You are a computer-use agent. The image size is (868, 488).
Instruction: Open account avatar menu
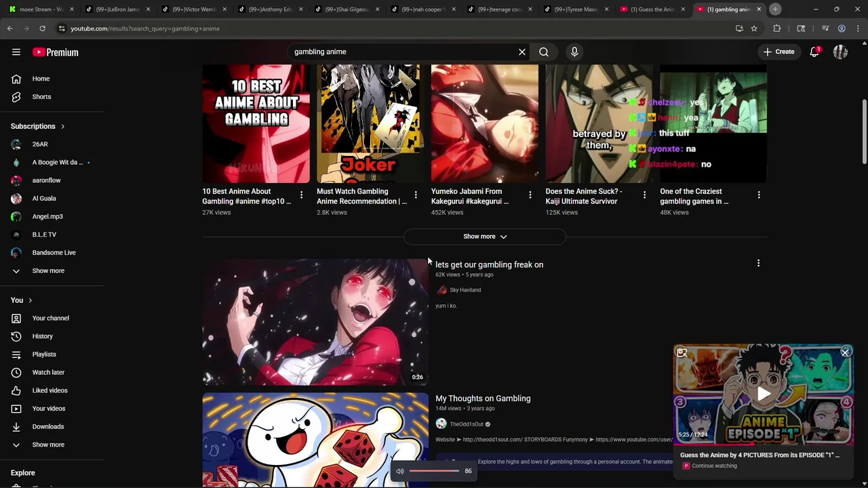tap(840, 52)
